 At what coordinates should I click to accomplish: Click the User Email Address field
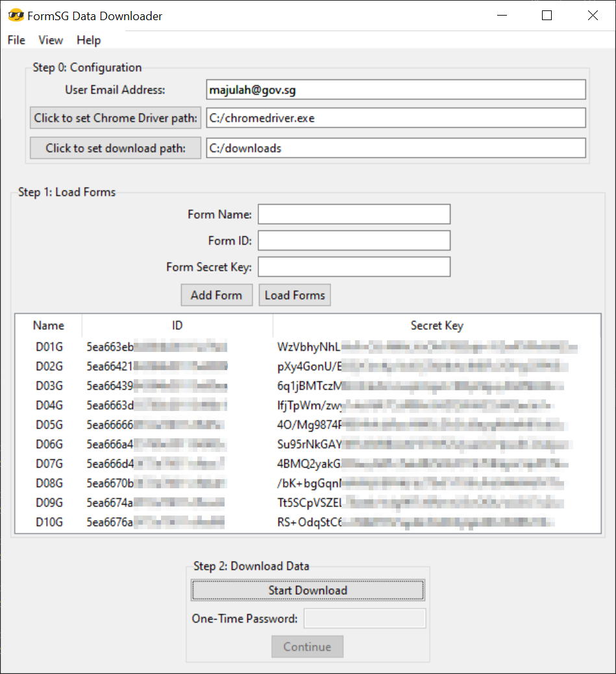tap(396, 90)
